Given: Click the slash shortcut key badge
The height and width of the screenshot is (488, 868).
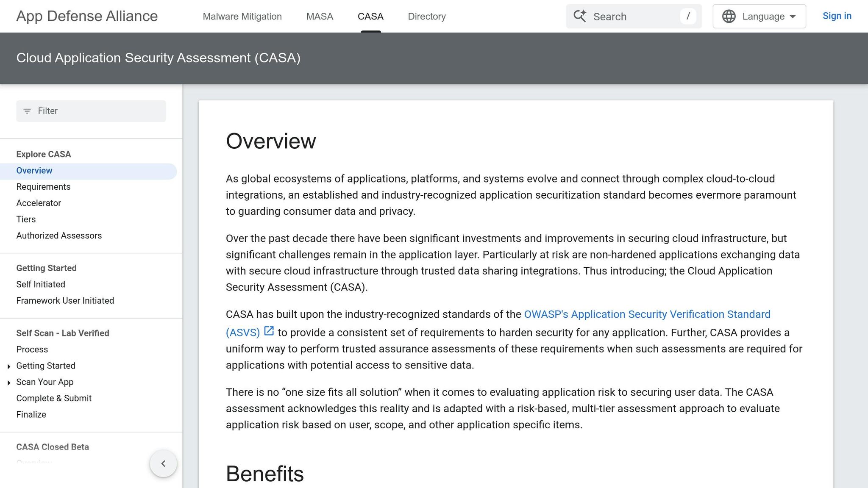Looking at the screenshot, I should point(688,16).
